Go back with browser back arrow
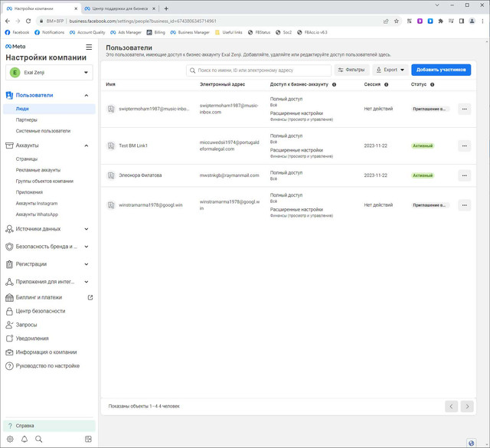Screen dimensions: 490x448 (8, 21)
